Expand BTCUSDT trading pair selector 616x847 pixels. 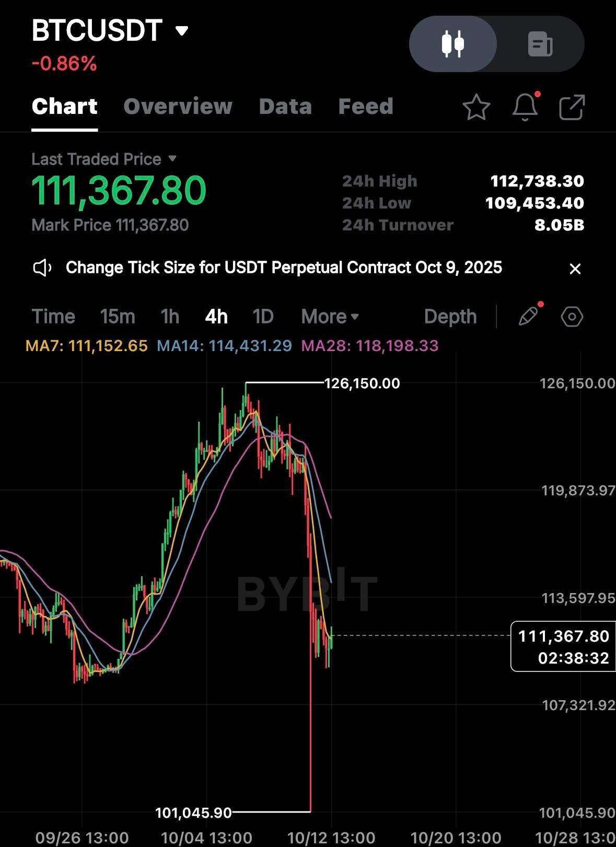(181, 31)
